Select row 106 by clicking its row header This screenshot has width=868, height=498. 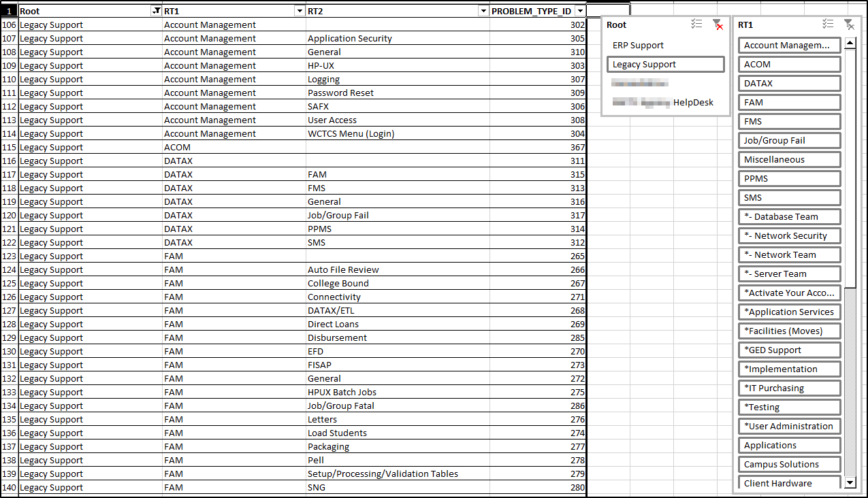pos(9,24)
